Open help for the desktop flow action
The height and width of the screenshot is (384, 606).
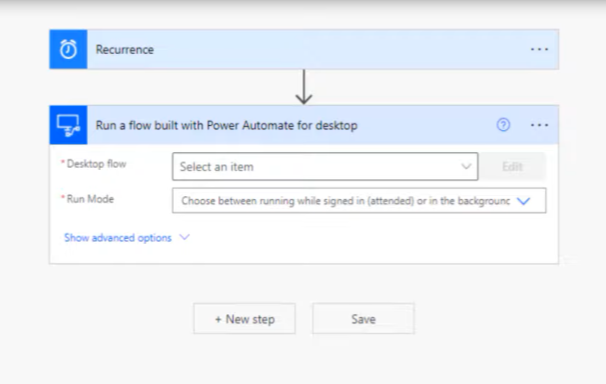503,125
